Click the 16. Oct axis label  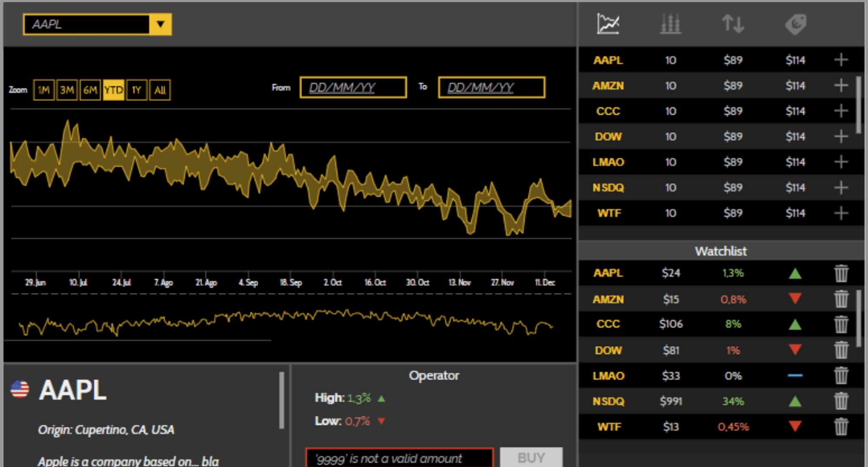pos(375,282)
